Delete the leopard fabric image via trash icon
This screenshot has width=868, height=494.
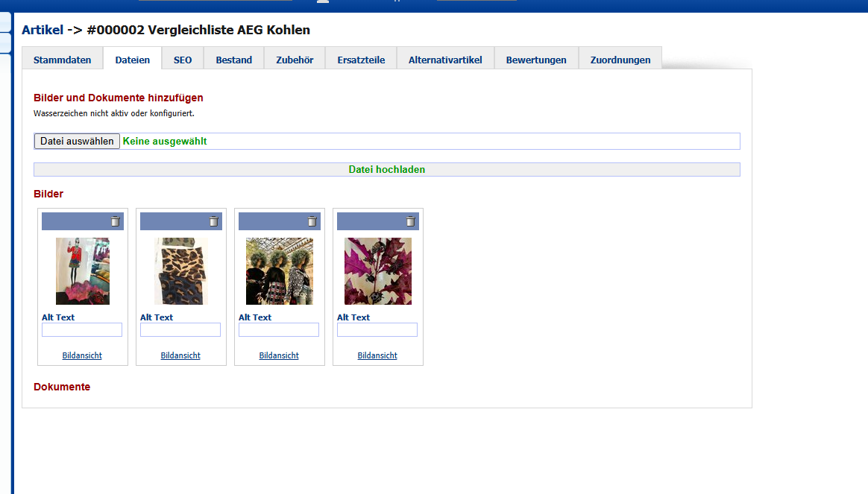213,221
